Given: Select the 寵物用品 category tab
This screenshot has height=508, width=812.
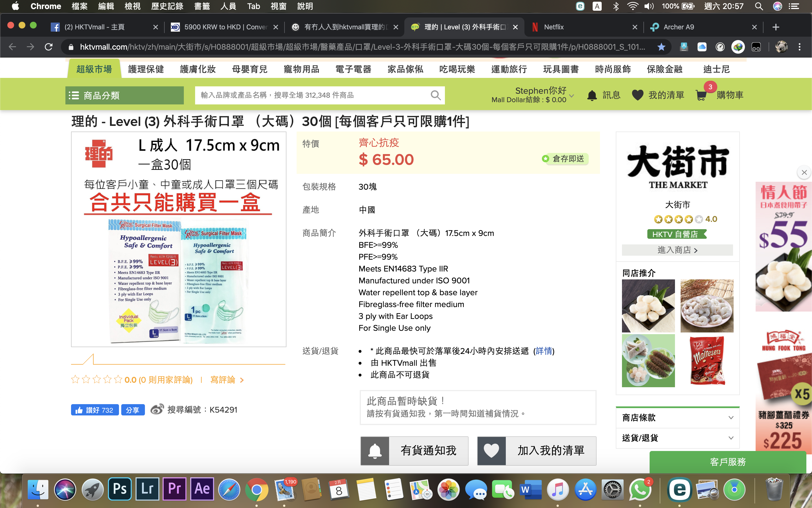Looking at the screenshot, I should point(301,69).
